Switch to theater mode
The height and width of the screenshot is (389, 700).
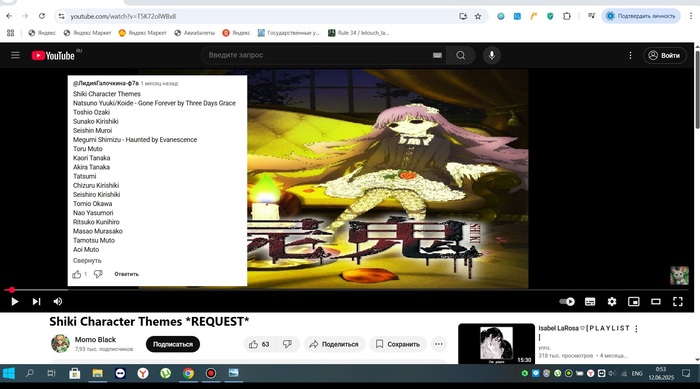[x=655, y=301]
